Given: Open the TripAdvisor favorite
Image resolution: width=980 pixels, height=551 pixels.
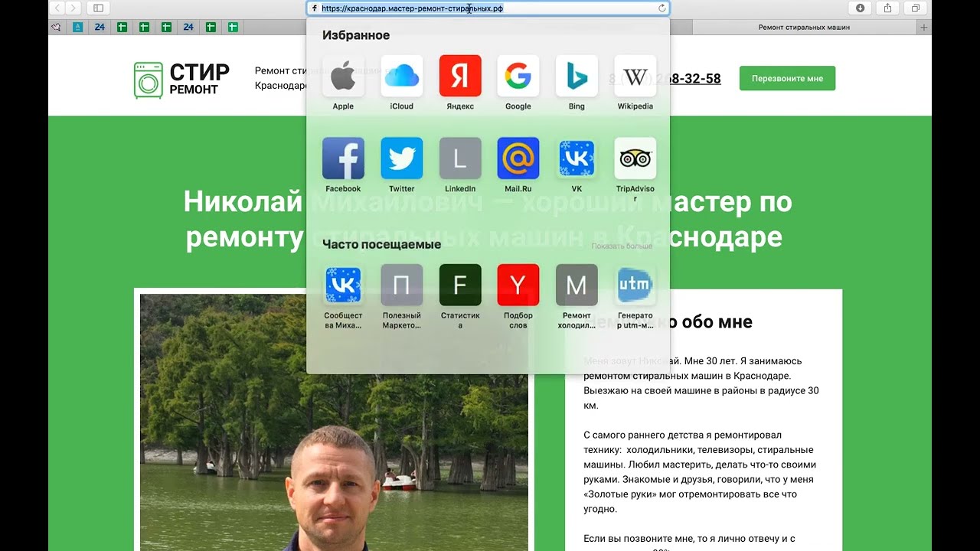Looking at the screenshot, I should 635,158.
